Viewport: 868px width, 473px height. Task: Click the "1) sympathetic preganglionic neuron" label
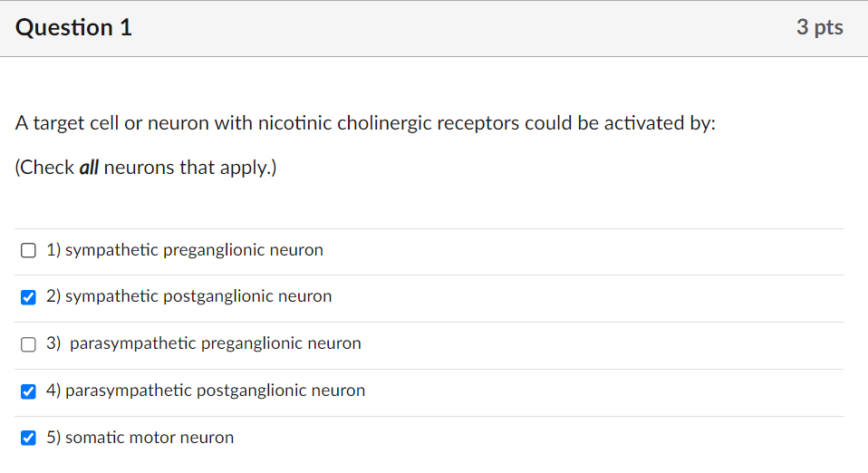pos(185,250)
